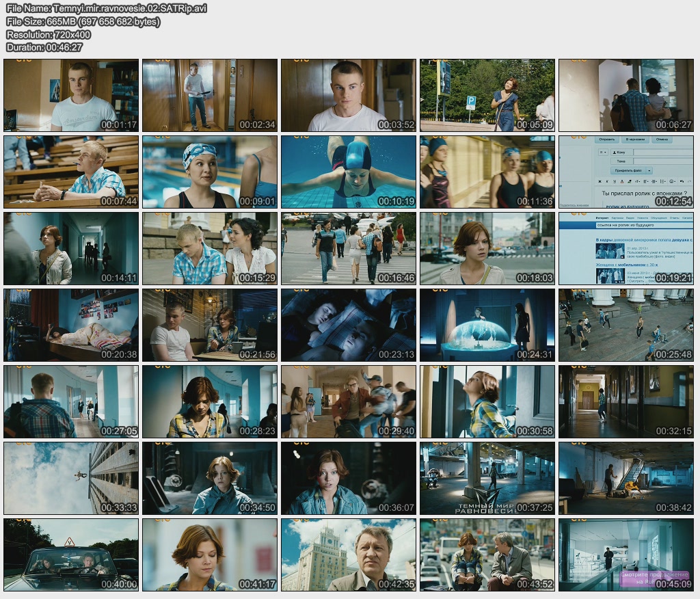This screenshot has width=700, height=599.
Task: Open the lecture hall thumbnail at 00:07:44
Action: (71, 172)
